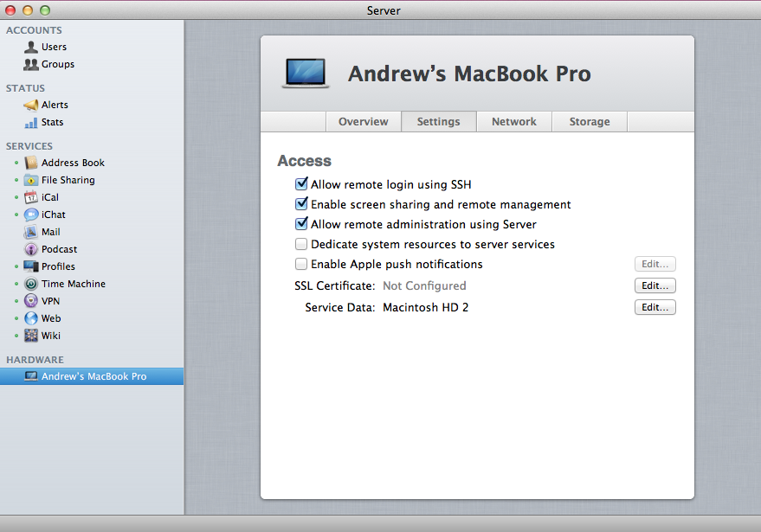Switch to the Overview tab
The image size is (761, 532).
pyautogui.click(x=363, y=122)
